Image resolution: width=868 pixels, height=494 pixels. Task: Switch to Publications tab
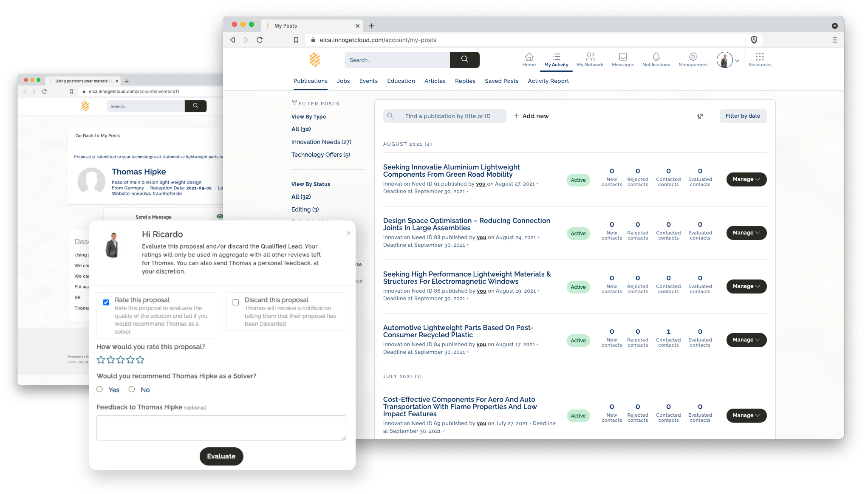coord(311,81)
